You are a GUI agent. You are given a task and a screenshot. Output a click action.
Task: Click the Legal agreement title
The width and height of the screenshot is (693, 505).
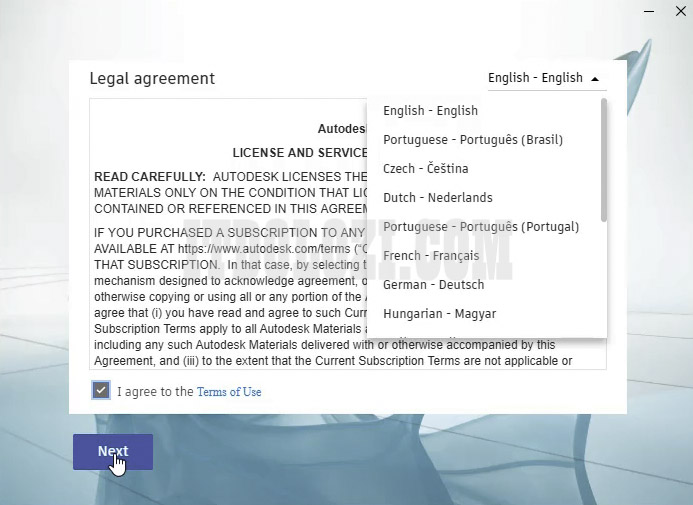(x=152, y=79)
